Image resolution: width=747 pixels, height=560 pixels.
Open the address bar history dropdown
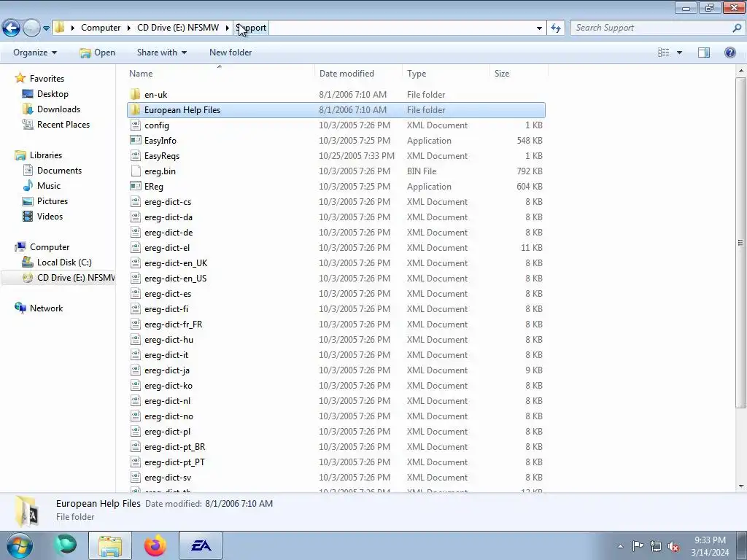[539, 28]
